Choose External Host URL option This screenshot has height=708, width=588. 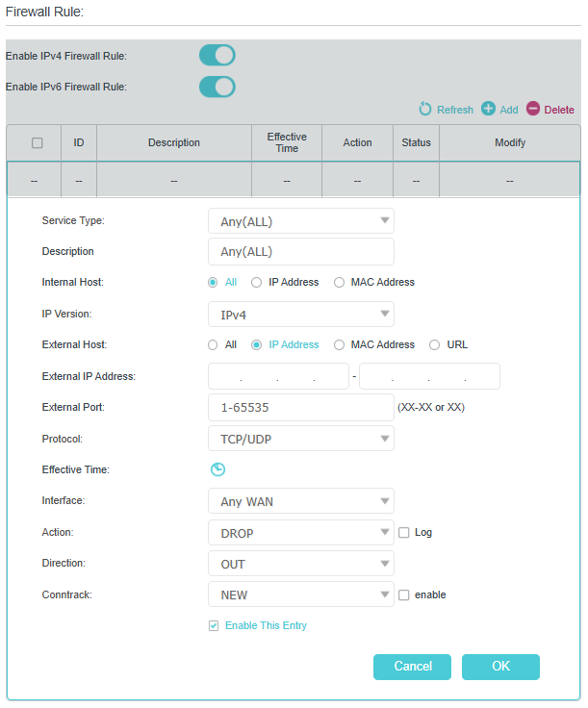434,345
